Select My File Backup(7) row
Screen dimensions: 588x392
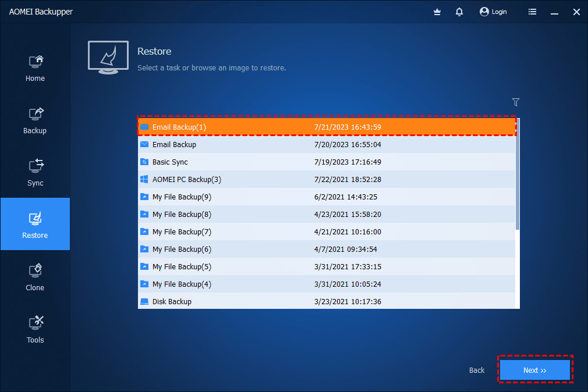[327, 231]
